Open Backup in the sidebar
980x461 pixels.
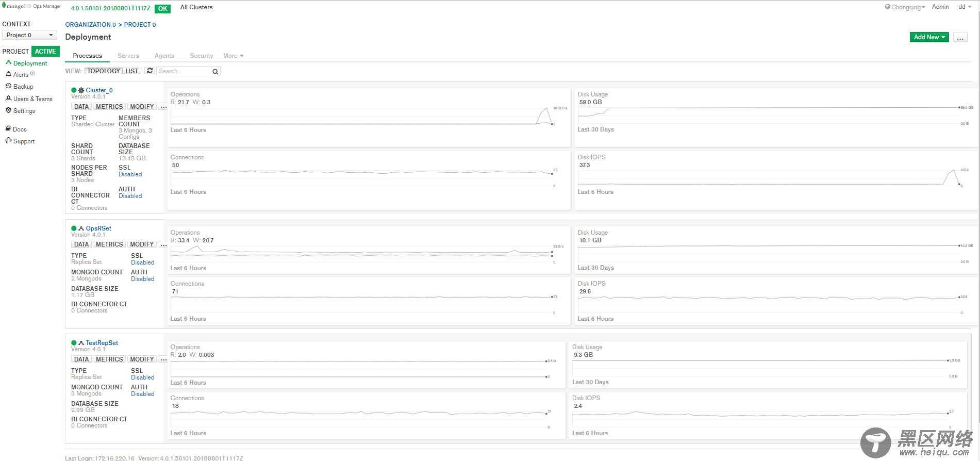tap(23, 87)
